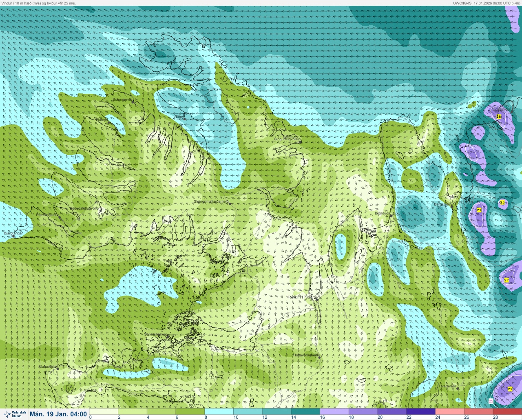Click the Bolungarvík station marker
Viewport: 522px width, 420px height.
pyautogui.click(x=133, y=102)
